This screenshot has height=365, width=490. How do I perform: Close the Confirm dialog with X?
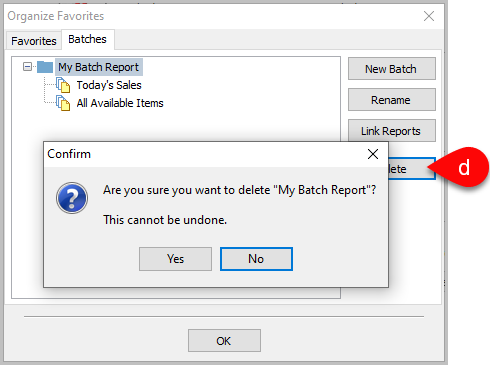tap(373, 154)
